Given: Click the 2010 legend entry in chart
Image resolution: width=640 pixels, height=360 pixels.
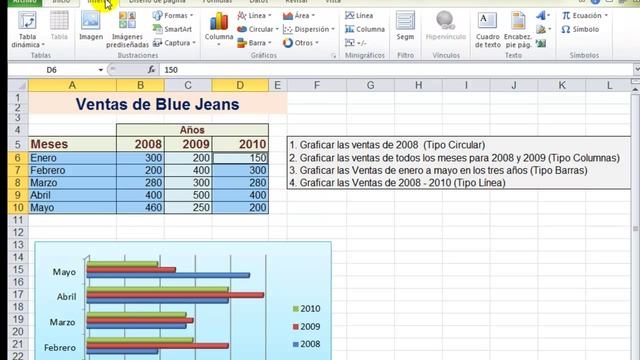Looking at the screenshot, I should tap(307, 309).
